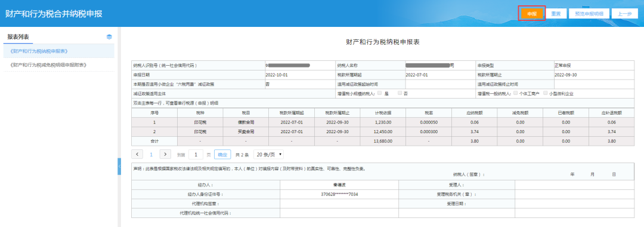Check the 个体工商户 checkbox
The image size is (644, 227).
[x=515, y=93]
